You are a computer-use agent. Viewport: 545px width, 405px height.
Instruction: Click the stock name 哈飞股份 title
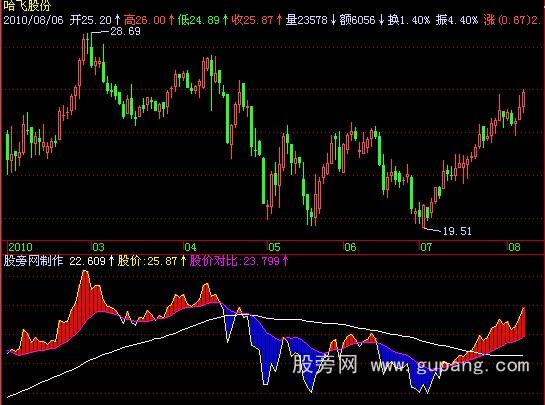pyautogui.click(x=27, y=5)
